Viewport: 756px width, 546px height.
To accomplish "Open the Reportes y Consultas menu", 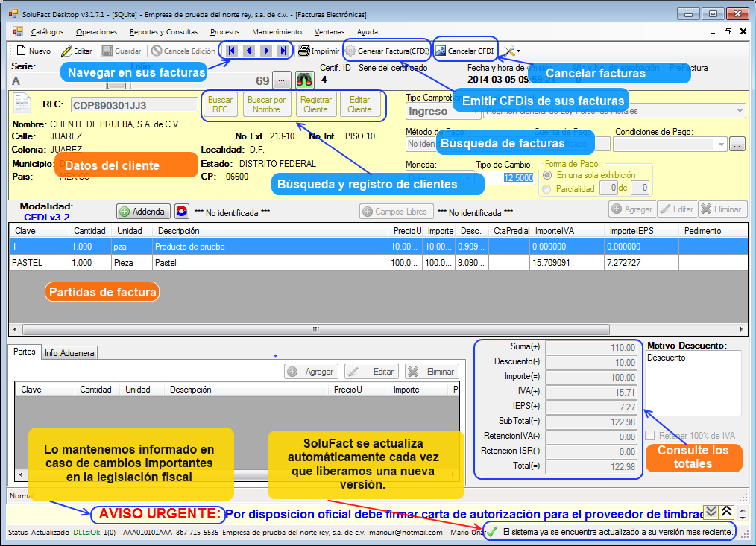I will 163,32.
